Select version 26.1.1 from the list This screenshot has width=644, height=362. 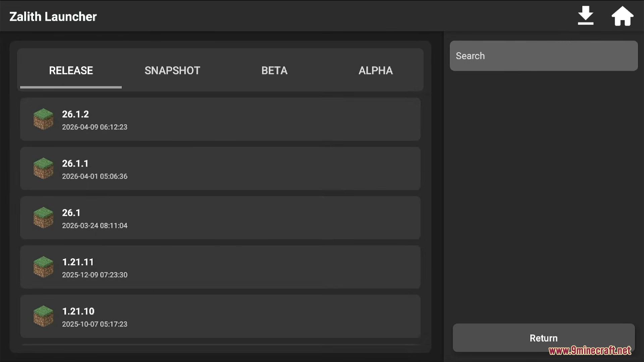click(x=220, y=168)
